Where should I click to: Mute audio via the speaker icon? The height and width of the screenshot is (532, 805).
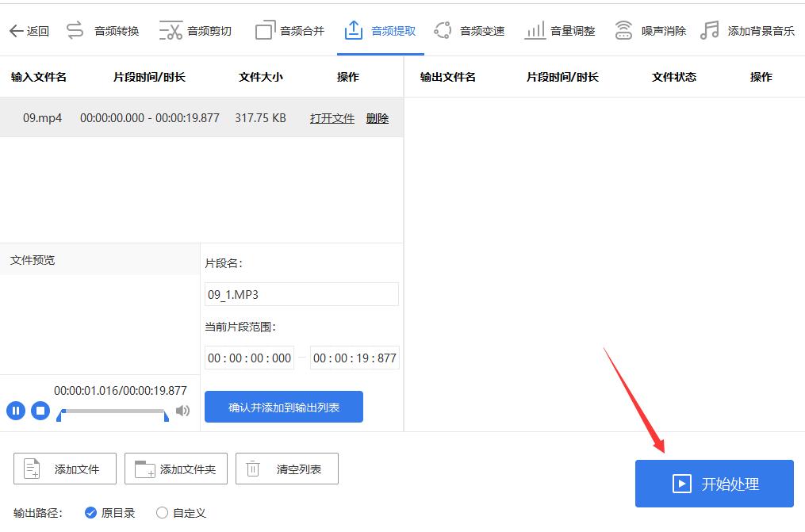click(183, 411)
